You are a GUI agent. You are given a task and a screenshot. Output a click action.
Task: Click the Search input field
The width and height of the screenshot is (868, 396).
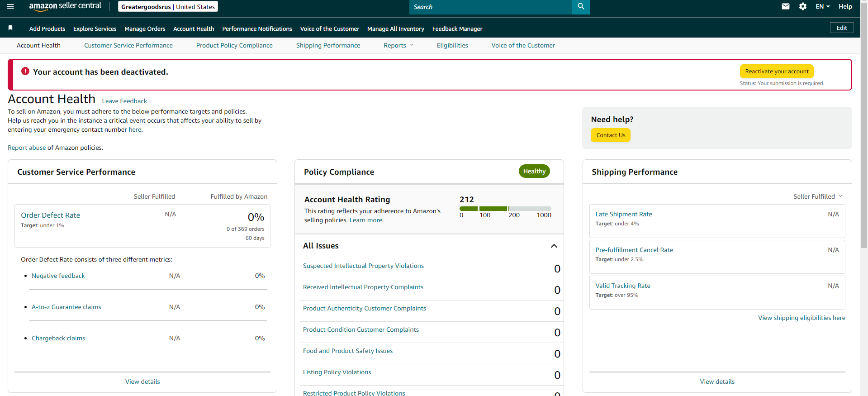click(x=491, y=7)
